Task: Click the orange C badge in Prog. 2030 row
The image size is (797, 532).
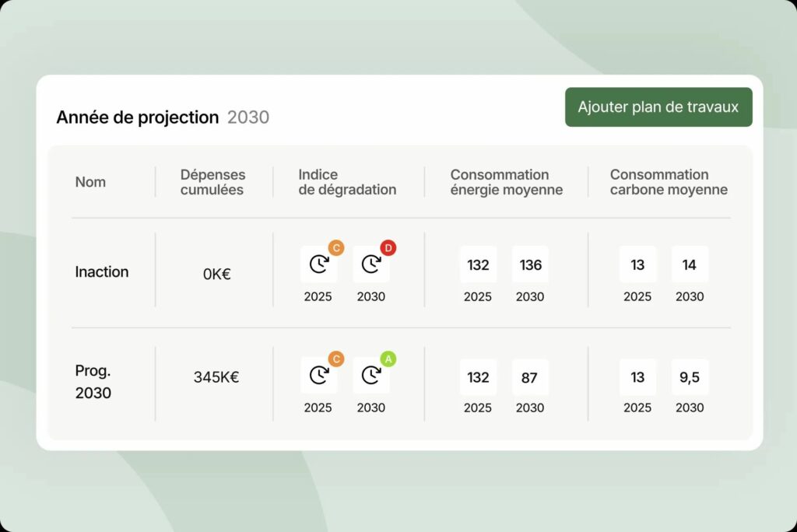Action: tap(336, 359)
